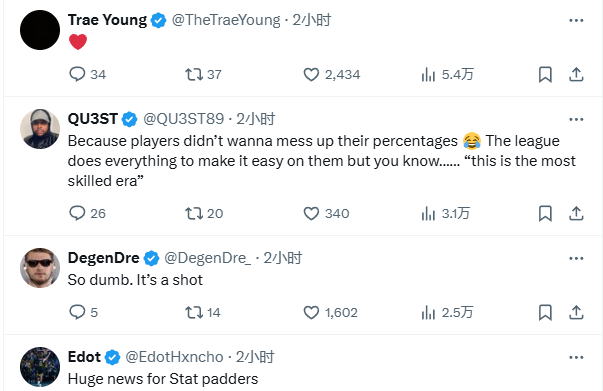Share QU3ST's tweet
The height and width of the screenshot is (391, 603).
[576, 213]
